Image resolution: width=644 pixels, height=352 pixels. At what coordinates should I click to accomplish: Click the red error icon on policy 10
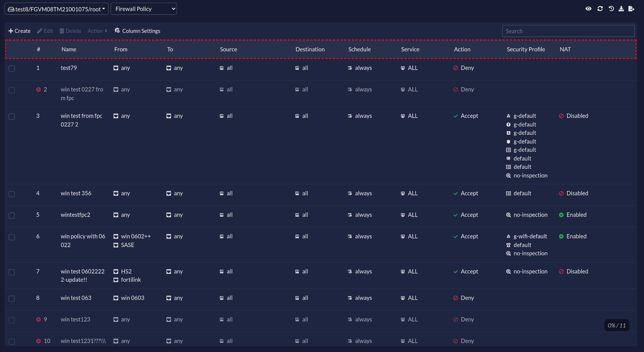38,341
